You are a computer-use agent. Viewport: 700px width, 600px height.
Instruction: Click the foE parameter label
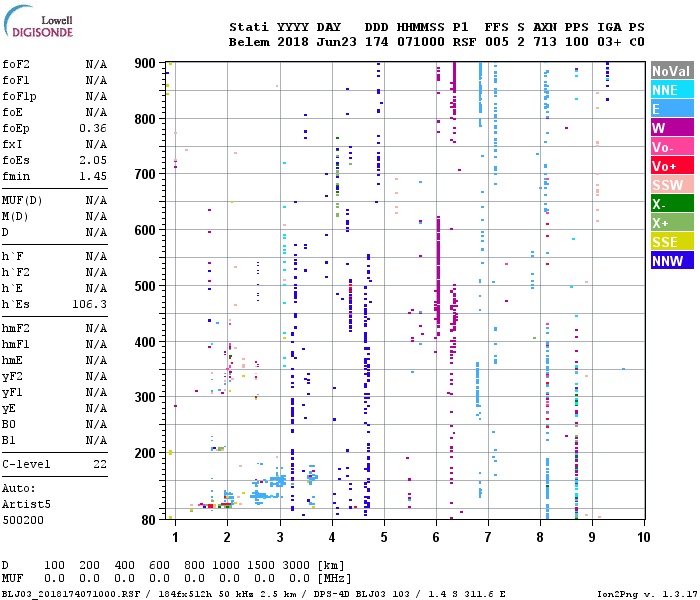tap(12, 112)
